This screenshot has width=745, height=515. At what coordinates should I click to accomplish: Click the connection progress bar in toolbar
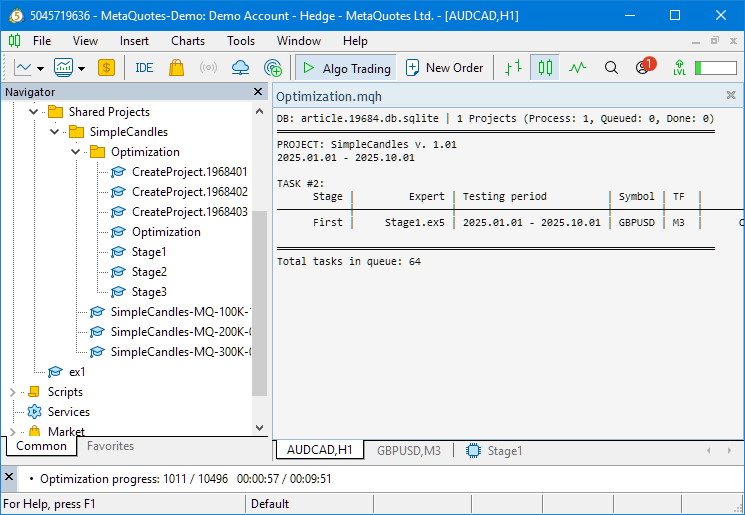[716, 68]
